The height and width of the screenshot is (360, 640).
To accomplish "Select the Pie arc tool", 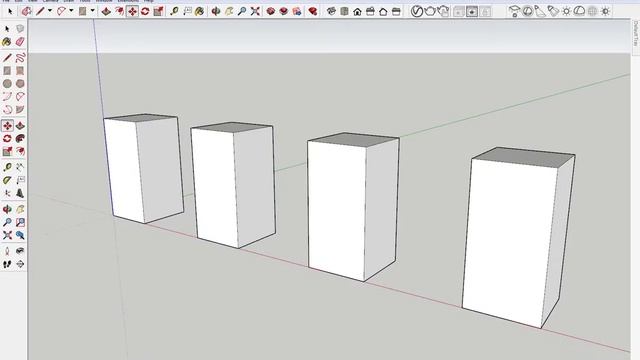I will [20, 109].
